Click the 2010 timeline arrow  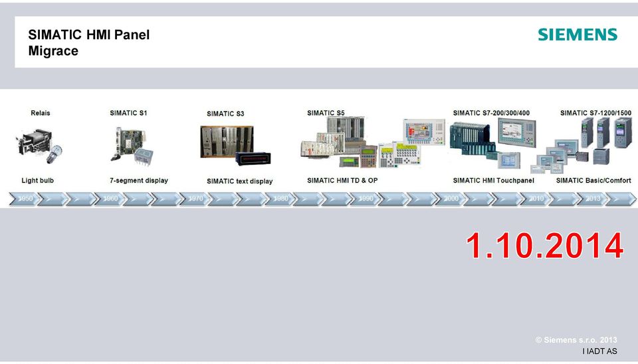[536, 199]
